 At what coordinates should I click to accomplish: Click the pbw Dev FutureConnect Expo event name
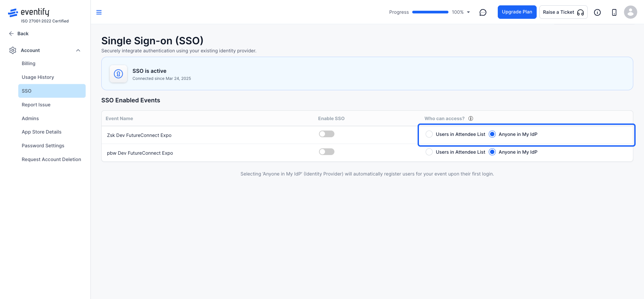(x=140, y=153)
